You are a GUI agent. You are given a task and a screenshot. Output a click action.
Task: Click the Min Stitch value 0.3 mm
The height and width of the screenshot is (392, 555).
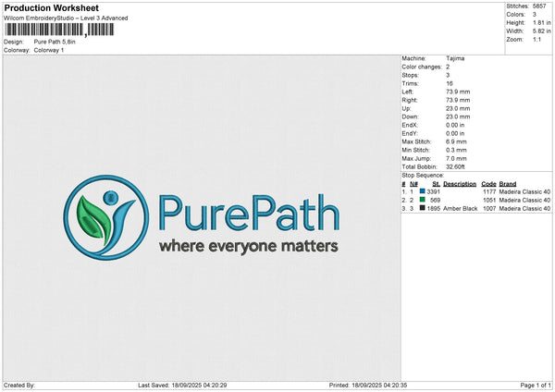[x=456, y=150]
